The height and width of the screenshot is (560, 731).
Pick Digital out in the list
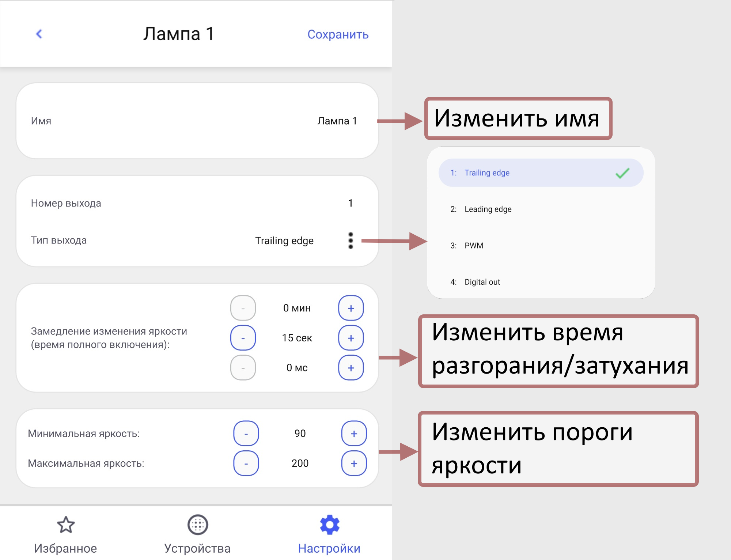click(x=482, y=282)
